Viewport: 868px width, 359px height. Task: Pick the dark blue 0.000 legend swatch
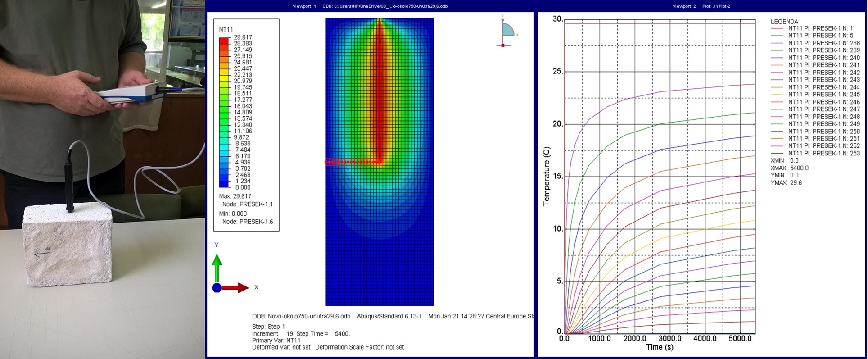click(x=224, y=184)
